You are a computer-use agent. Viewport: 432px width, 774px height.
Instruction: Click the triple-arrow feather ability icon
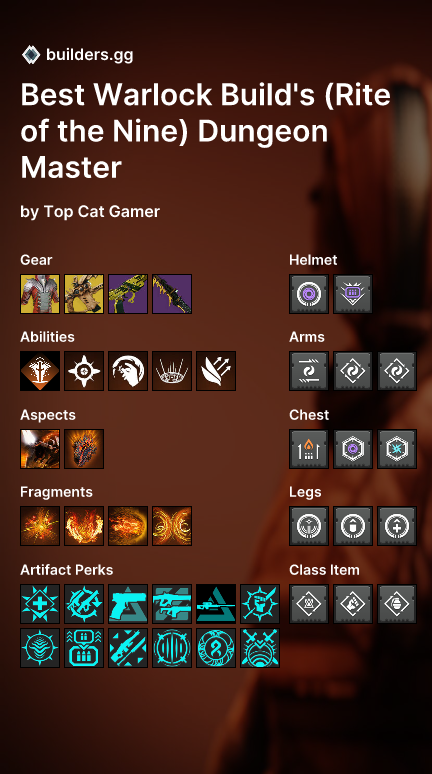coord(216,371)
